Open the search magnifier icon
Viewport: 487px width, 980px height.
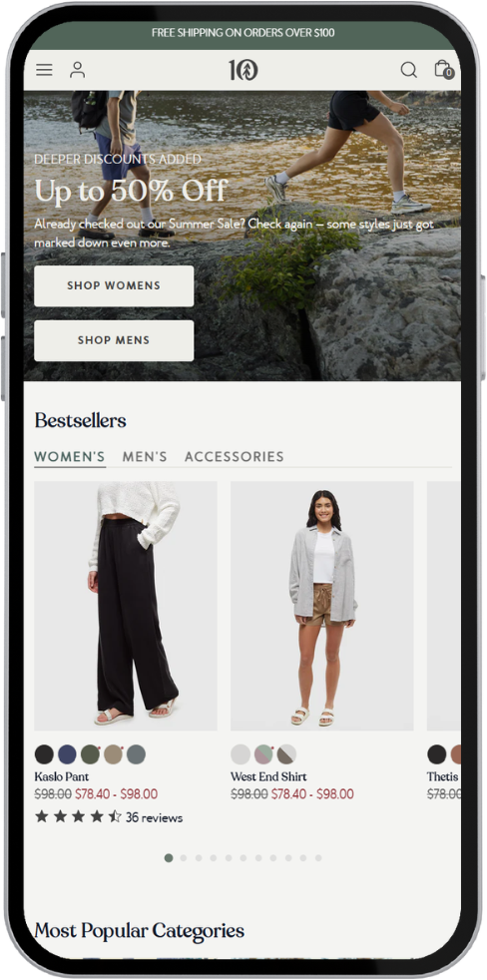coord(409,70)
